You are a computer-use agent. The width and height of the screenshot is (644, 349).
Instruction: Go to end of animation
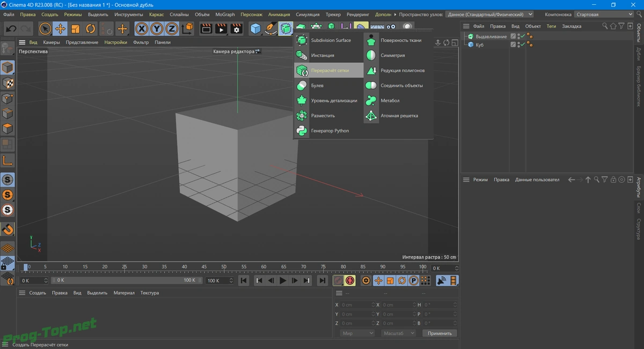click(322, 280)
